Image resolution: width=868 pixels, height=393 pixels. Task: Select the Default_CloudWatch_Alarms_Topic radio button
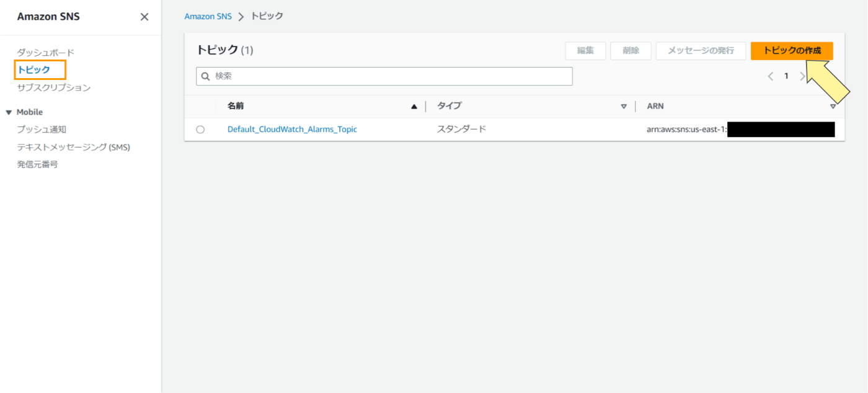coord(200,130)
